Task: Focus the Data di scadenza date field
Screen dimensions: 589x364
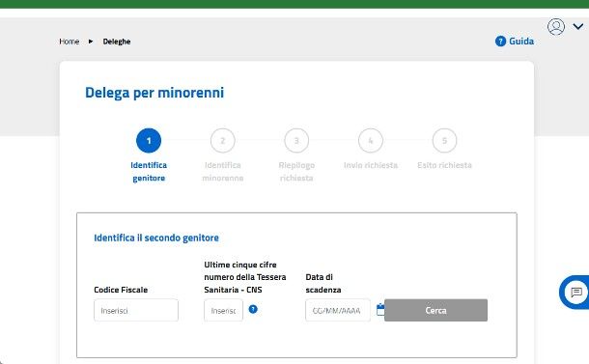Action: coord(338,310)
